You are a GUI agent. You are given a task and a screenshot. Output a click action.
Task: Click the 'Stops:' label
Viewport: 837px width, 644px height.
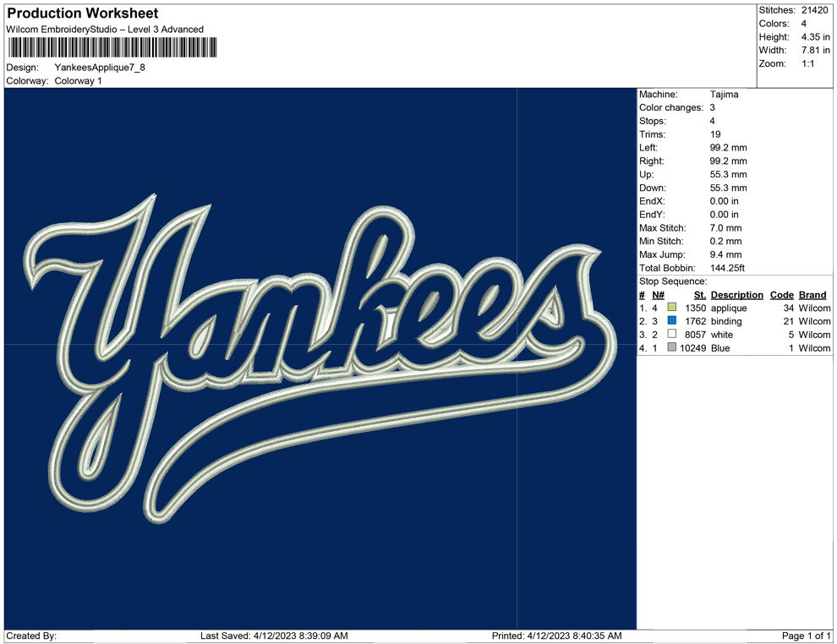[x=653, y=121]
